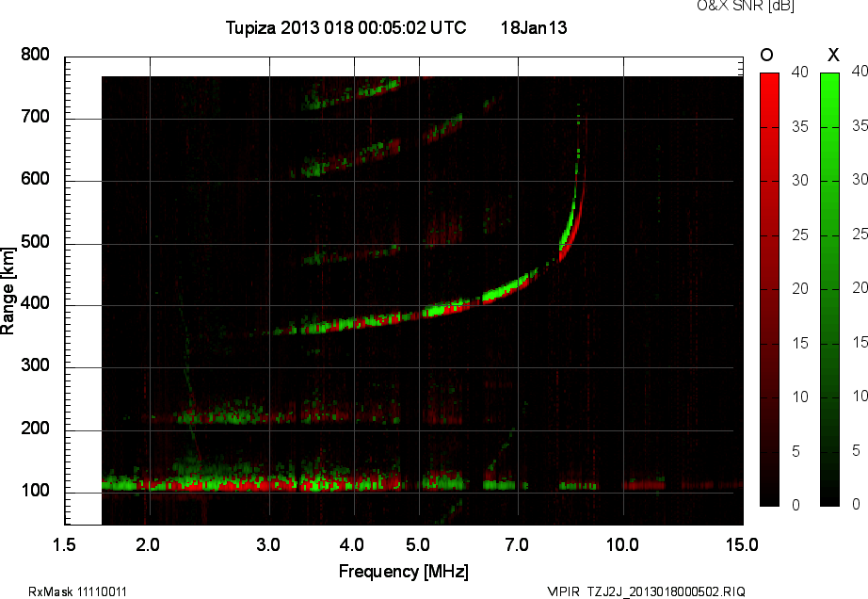The width and height of the screenshot is (868, 599).
Task: Click the red O-mode colorbar
Action: [x=769, y=289]
